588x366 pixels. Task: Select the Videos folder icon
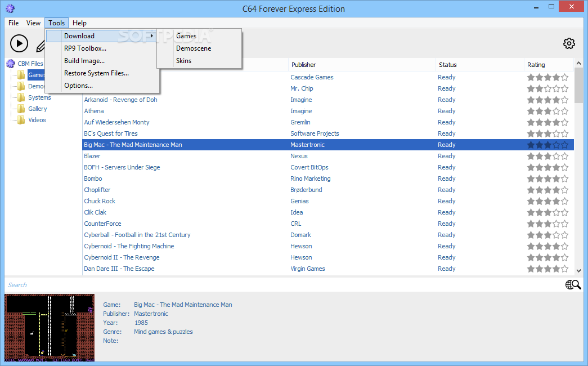[21, 120]
